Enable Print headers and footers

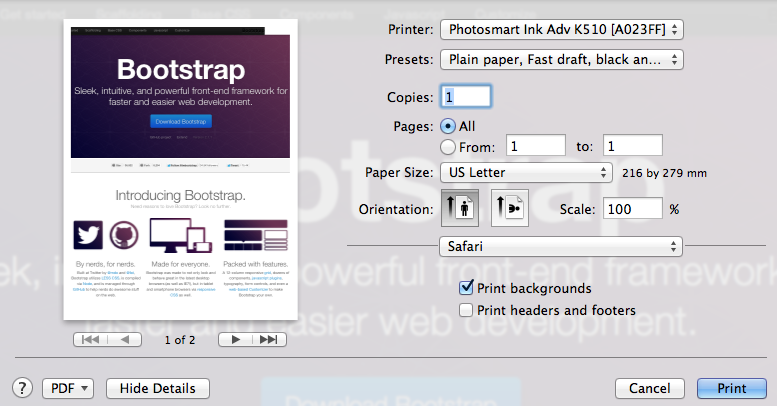tap(466, 310)
